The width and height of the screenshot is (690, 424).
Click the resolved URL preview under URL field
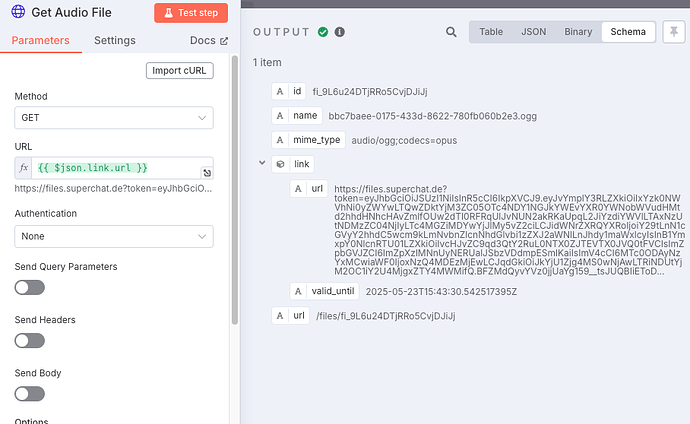(x=113, y=189)
